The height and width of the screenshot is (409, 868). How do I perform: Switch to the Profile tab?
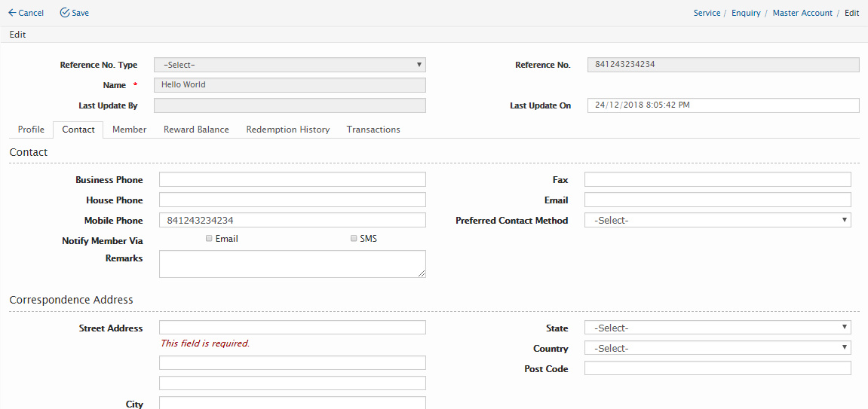(31, 130)
